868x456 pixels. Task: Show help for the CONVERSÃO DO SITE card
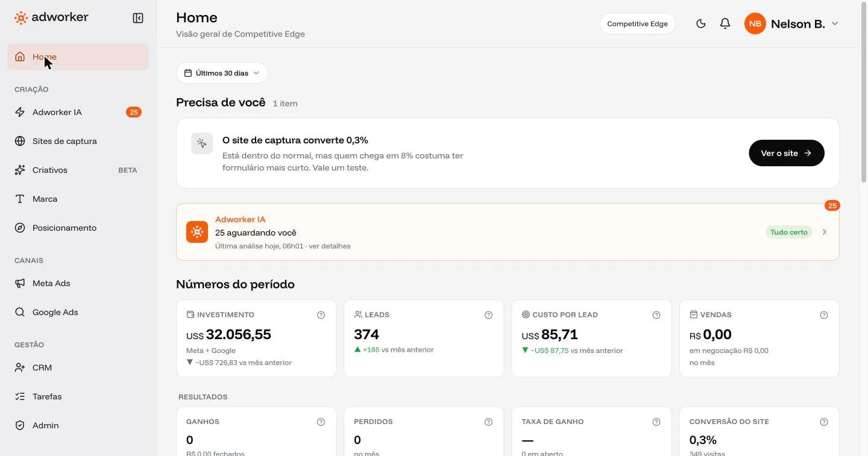(x=824, y=422)
